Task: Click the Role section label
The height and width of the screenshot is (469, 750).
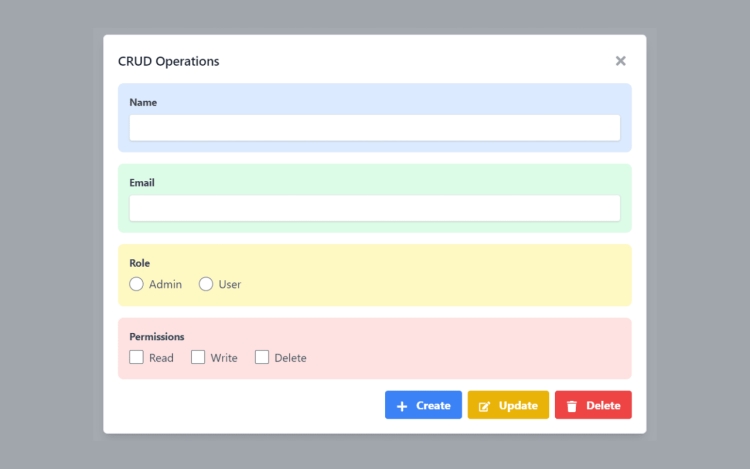Action: pyautogui.click(x=140, y=263)
